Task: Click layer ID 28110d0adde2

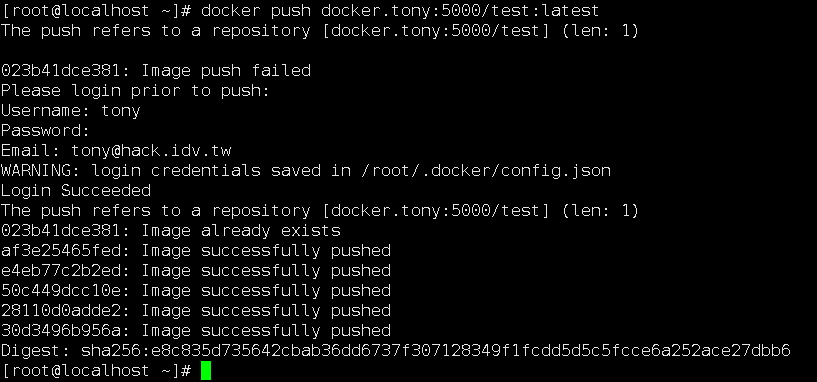Action: tap(65, 311)
